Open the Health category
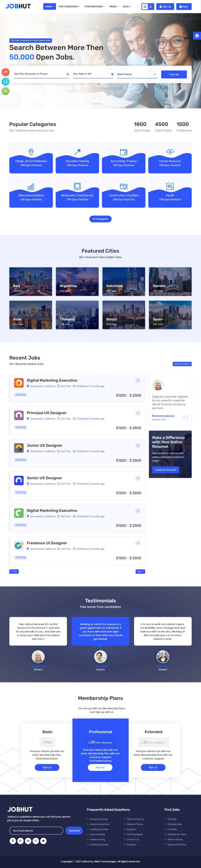This screenshot has width=201, height=868. 170,192
